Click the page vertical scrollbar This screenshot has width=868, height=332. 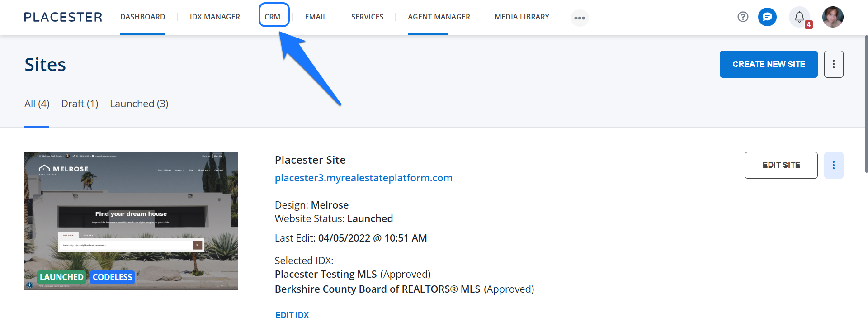tap(866, 104)
